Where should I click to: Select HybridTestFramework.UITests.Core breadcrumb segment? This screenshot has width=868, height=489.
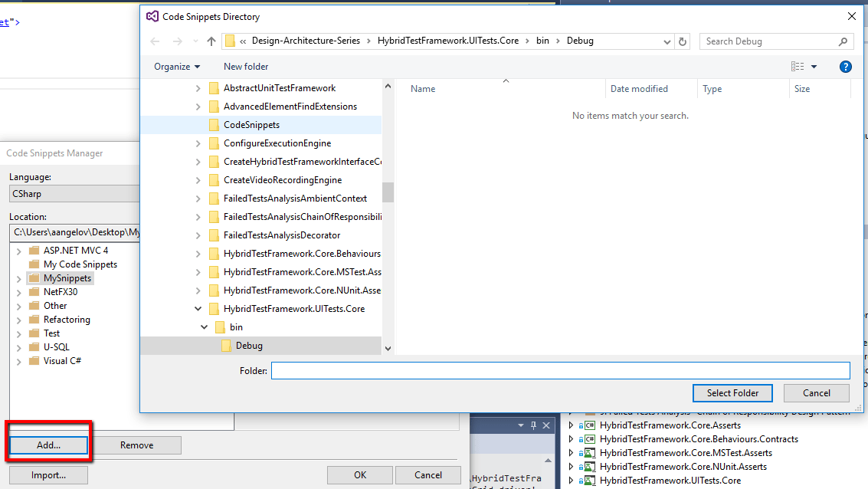pyautogui.click(x=448, y=41)
